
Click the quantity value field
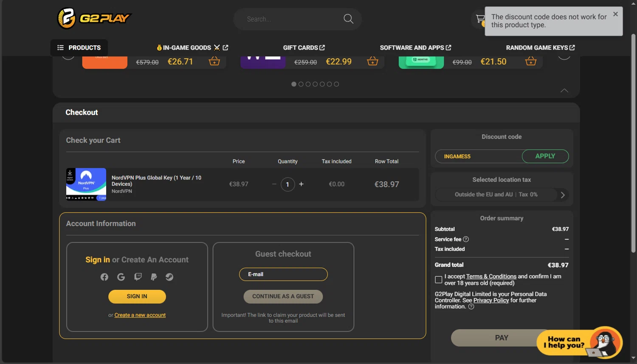click(x=287, y=184)
